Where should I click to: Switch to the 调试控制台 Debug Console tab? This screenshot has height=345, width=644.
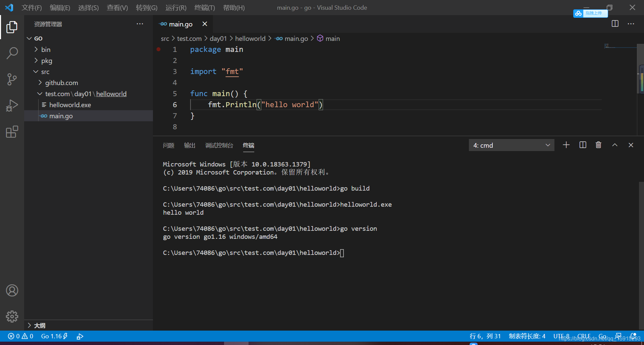pyautogui.click(x=219, y=145)
